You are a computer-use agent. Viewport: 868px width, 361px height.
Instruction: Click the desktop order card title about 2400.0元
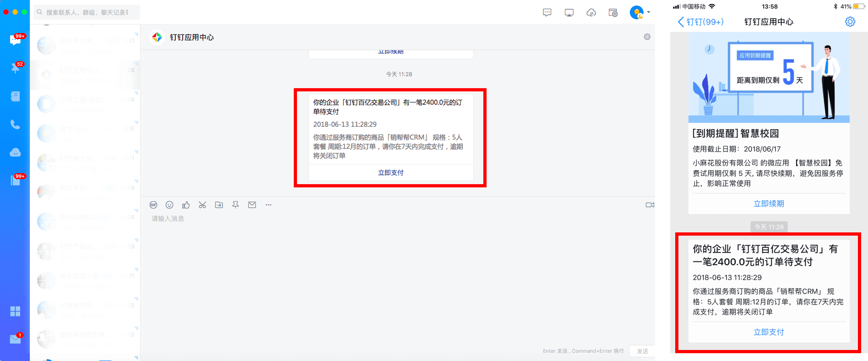387,107
